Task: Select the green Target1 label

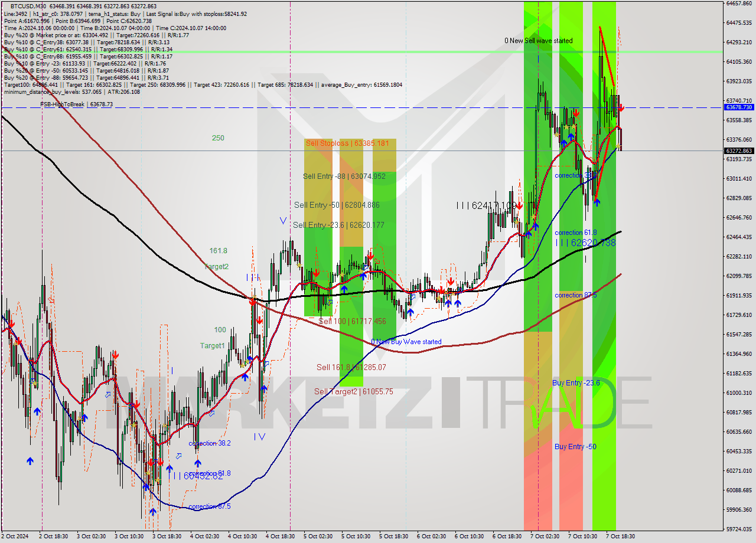Action: pyautogui.click(x=212, y=346)
